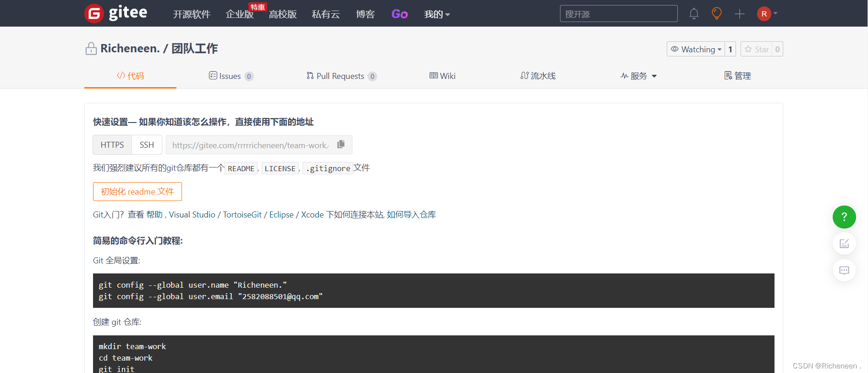Click the 帮助 link

coord(154,214)
